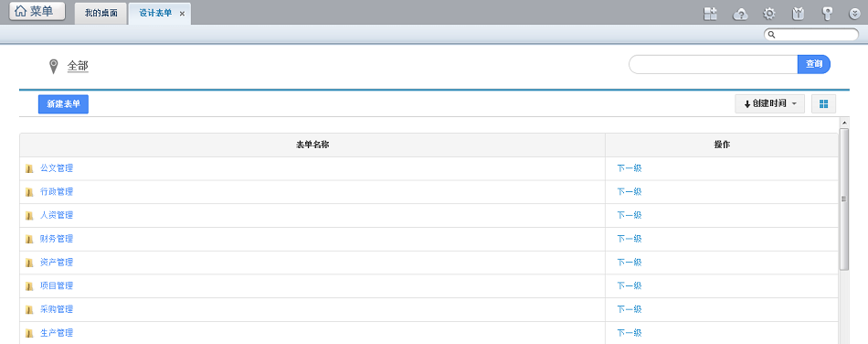Click the 新建表单 button
Viewport: 868px width, 344px height.
click(63, 104)
